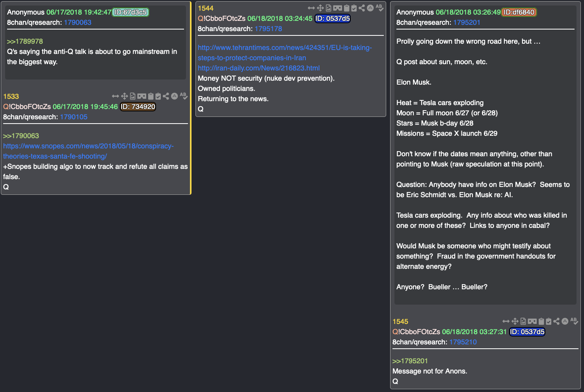584x392 pixels.
Task: Click the green ID:67d3c5 badge
Action: coord(130,12)
